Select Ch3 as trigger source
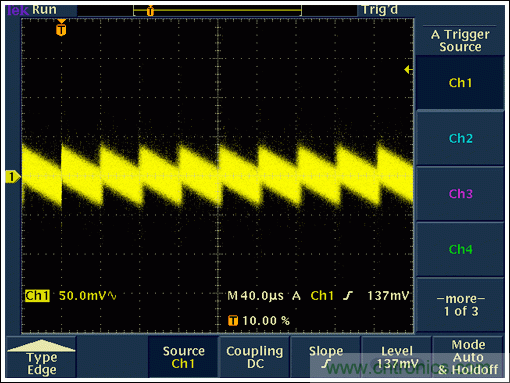Viewport: 510px width, 383px height. pos(460,194)
